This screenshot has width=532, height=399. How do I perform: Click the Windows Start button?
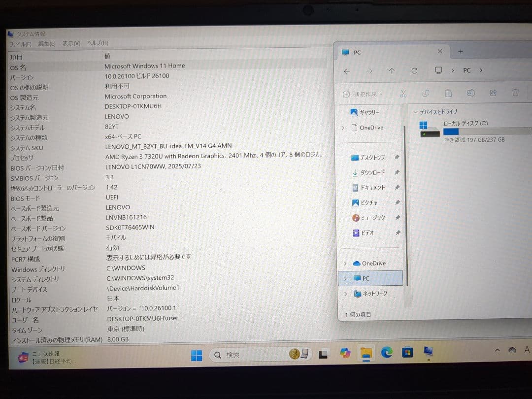click(197, 355)
